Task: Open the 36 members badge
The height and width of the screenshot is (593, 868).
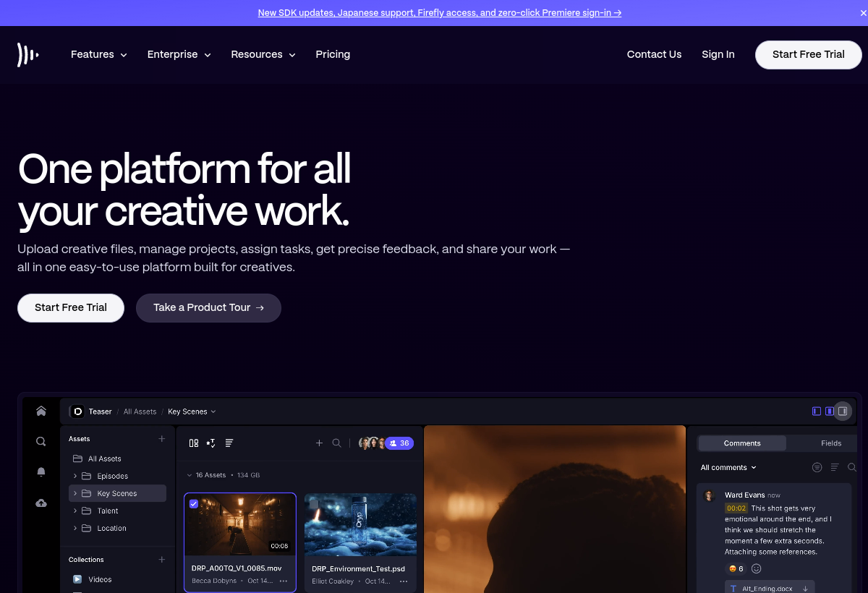Action: [x=399, y=443]
